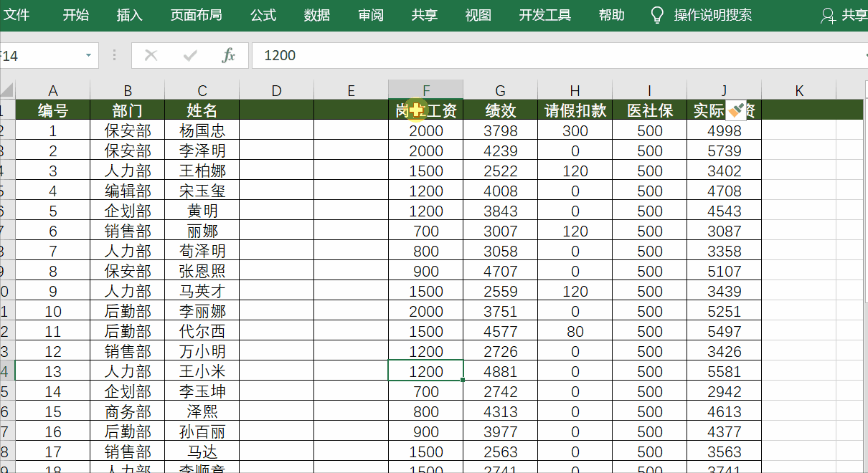The width and height of the screenshot is (868, 473).
Task: Switch to the 视图 ribbon tab
Action: (478, 15)
